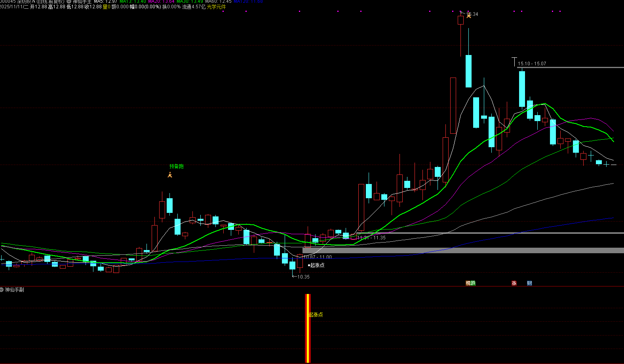
Task: Select the red-yellow 起涨点 signal bar
Action: (x=308, y=328)
